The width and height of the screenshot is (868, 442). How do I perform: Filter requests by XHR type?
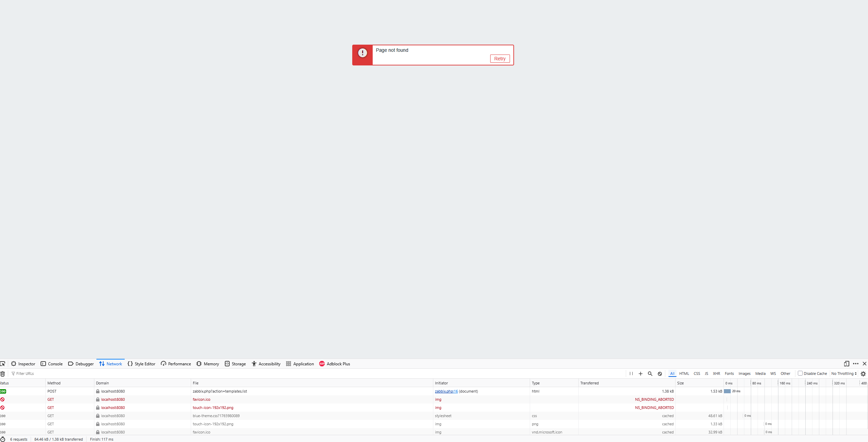point(716,374)
